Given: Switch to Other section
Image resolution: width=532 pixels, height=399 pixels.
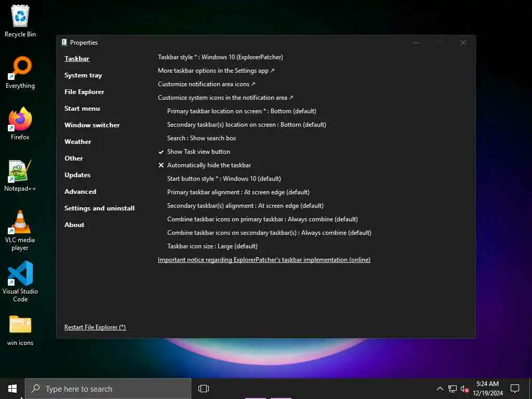Looking at the screenshot, I should coord(74,158).
